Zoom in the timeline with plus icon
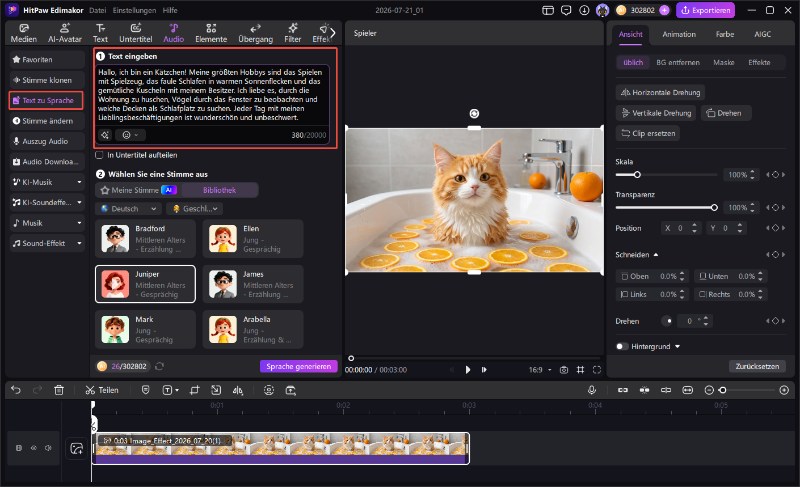This screenshot has width=800, height=487. pos(784,390)
